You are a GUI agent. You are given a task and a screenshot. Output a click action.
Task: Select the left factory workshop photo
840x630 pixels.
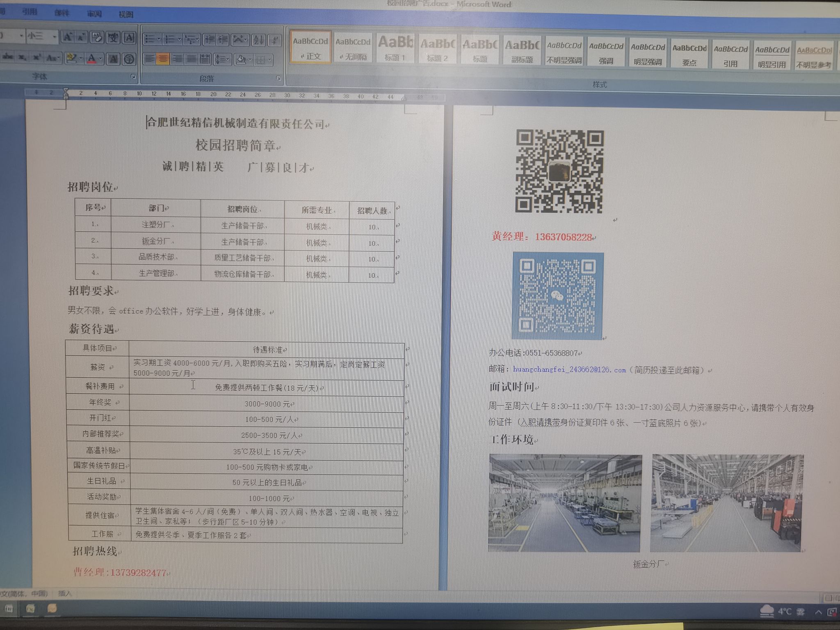pos(565,503)
